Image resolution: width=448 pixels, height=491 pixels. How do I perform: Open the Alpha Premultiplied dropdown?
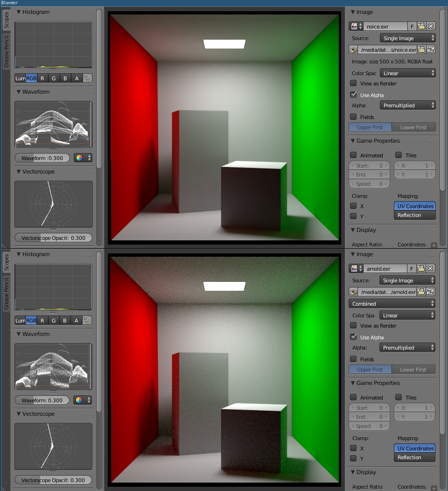[x=408, y=105]
